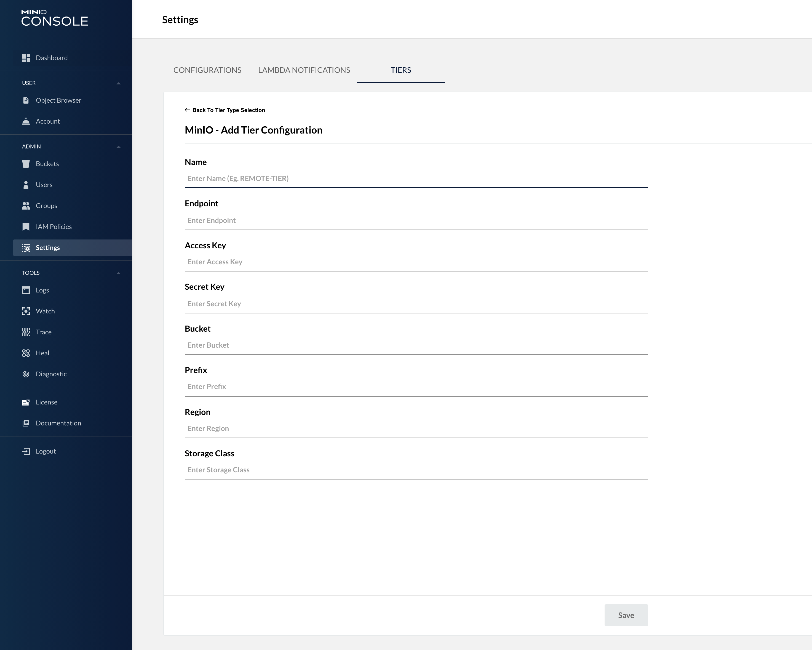Click the Logs window icon
Viewport: 812px width, 650px height.
[26, 290]
